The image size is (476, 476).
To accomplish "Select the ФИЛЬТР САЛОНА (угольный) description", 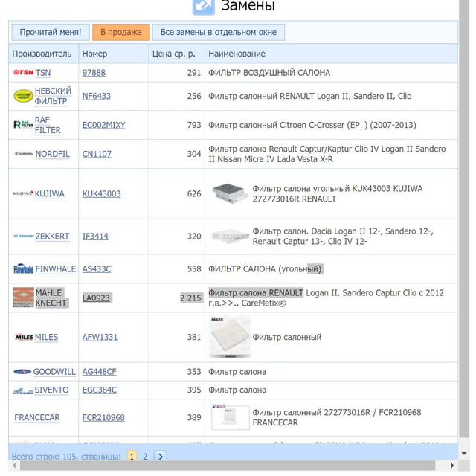I will click(265, 269).
